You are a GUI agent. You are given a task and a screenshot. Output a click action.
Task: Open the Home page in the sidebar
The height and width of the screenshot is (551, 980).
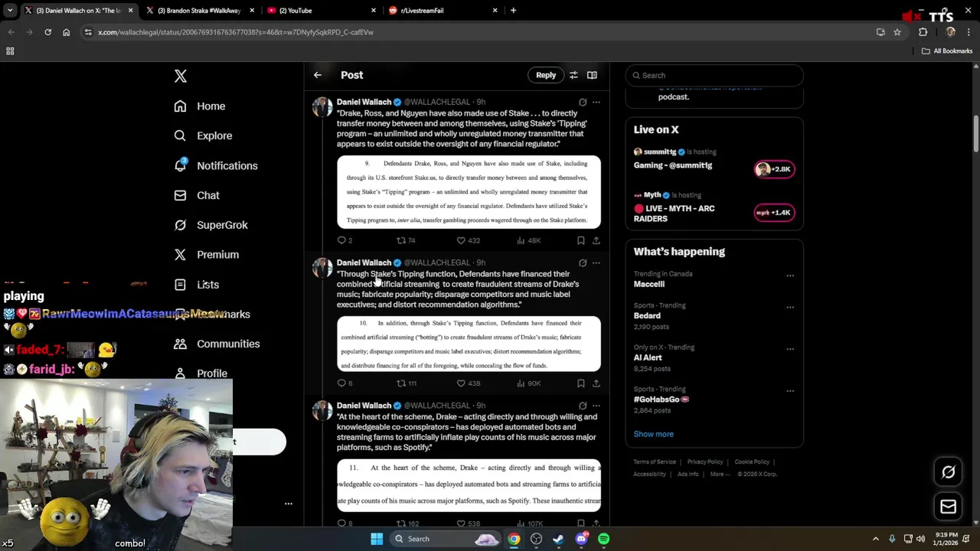(x=200, y=106)
